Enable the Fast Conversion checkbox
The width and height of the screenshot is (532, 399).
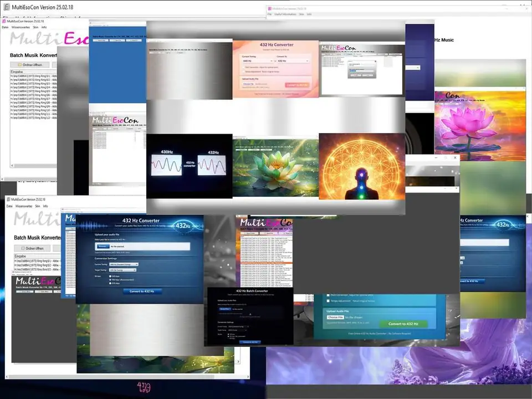pos(243,68)
